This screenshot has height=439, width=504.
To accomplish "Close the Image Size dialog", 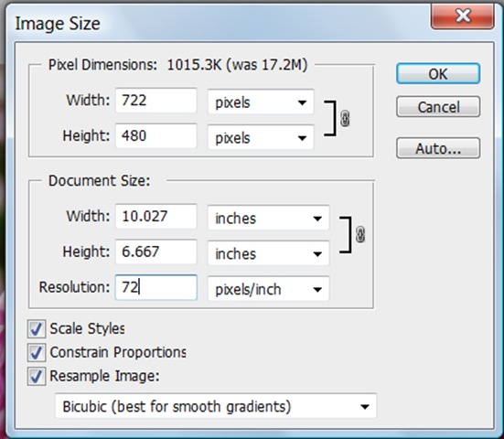I will coord(463,16).
